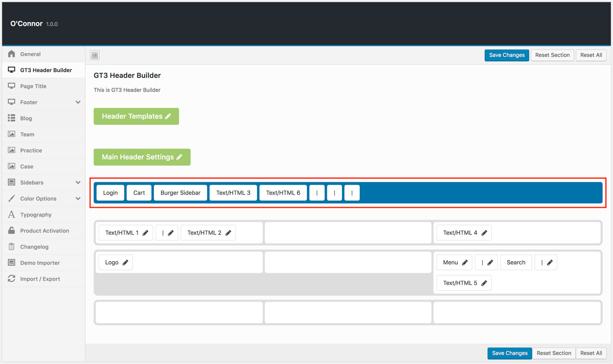Click the Footer monitor icon in the sidebar

(12, 102)
